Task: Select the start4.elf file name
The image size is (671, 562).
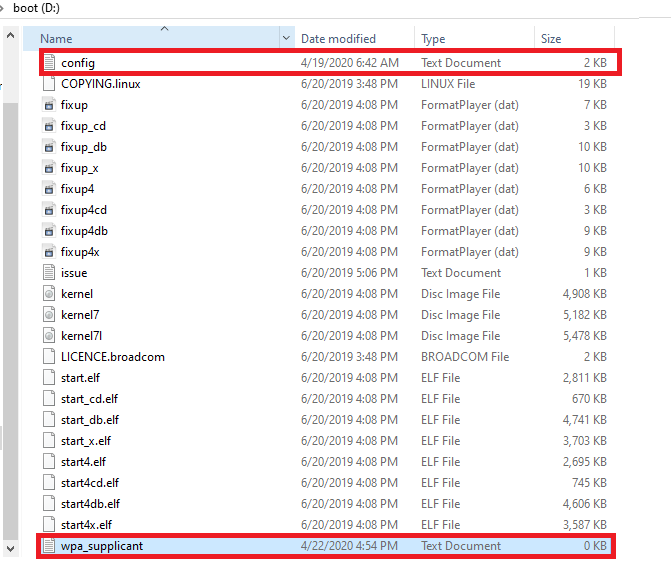Action: [83, 461]
